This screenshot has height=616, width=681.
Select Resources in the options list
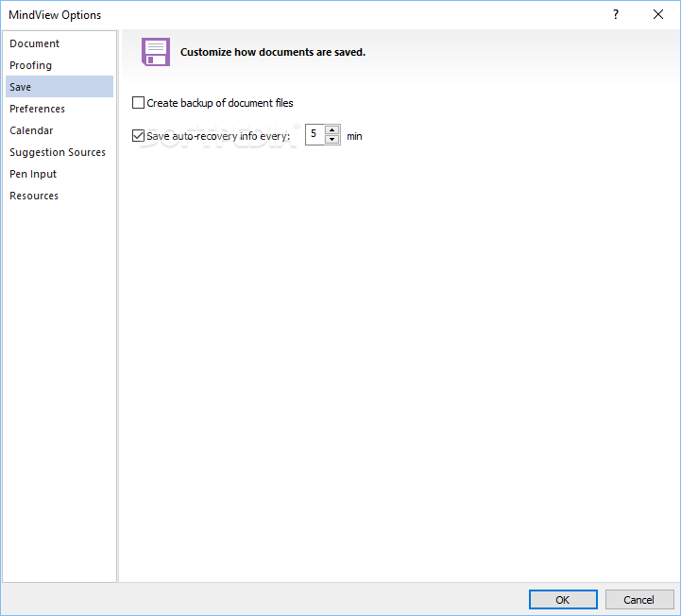coord(60,196)
